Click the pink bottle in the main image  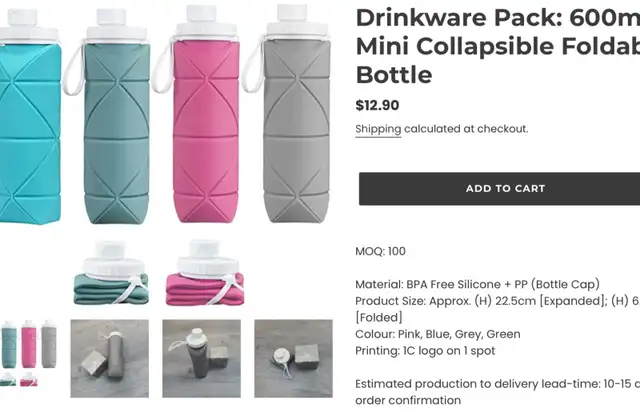[202, 114]
